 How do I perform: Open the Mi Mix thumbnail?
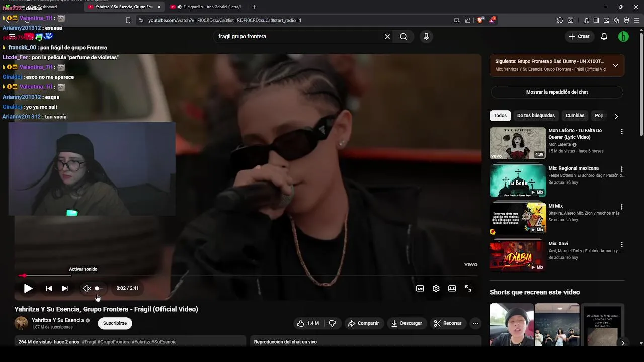(x=518, y=218)
